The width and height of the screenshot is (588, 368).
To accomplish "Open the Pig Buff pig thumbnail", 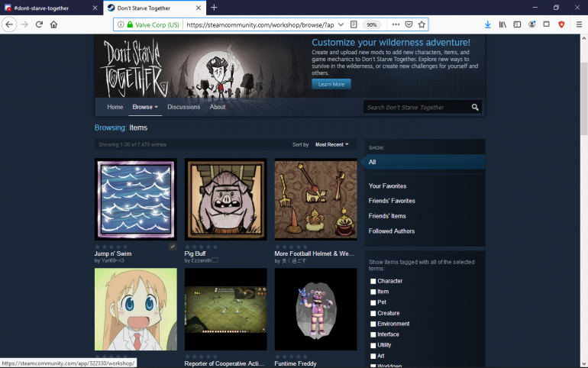I will [x=226, y=199].
